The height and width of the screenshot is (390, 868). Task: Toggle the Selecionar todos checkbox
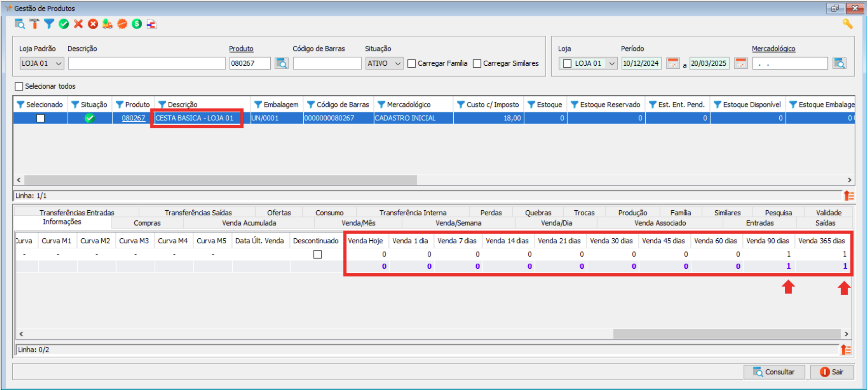19,86
